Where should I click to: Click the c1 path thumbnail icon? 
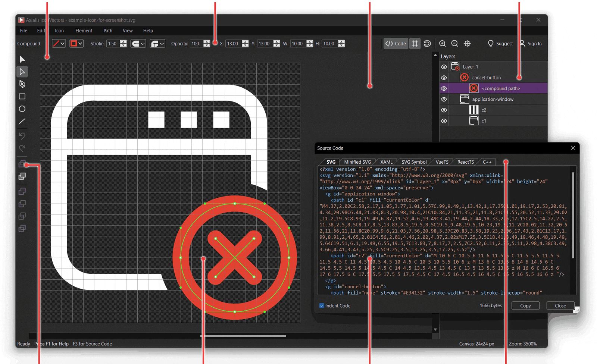coord(473,121)
